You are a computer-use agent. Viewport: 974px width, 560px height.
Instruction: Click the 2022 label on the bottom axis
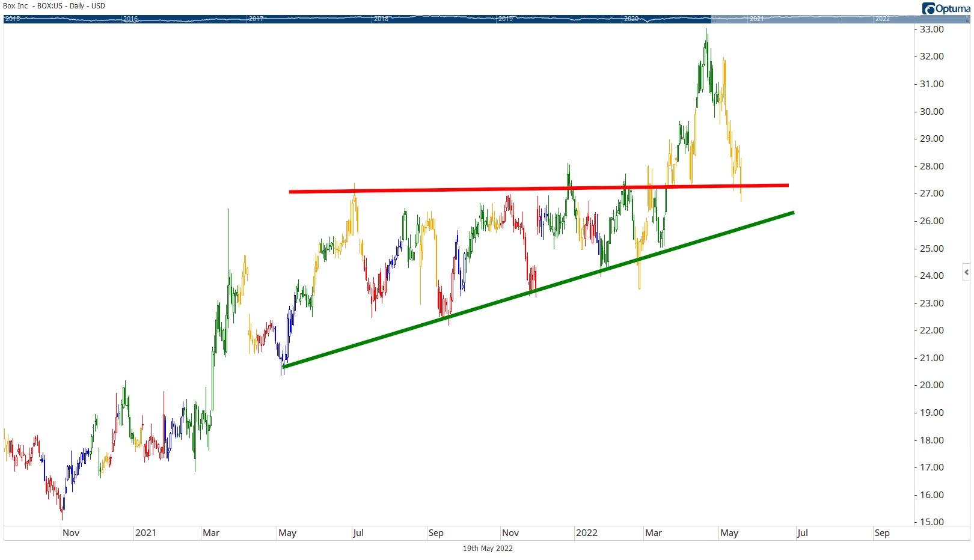tap(587, 533)
